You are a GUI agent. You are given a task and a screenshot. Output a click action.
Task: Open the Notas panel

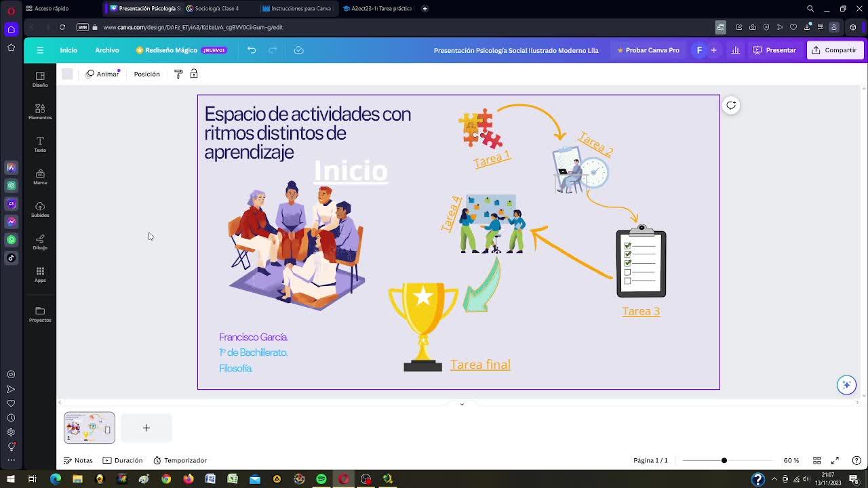(x=78, y=460)
